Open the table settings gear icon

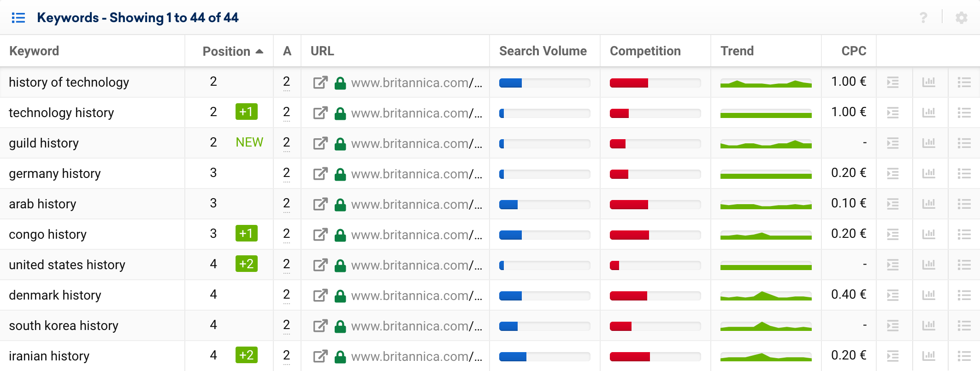[x=962, y=18]
